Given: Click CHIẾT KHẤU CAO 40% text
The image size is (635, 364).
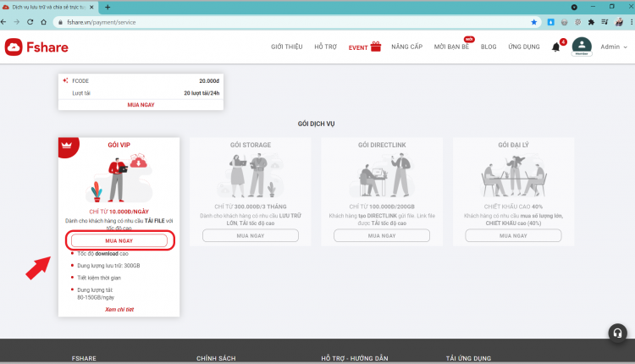Looking at the screenshot, I should 513,207.
